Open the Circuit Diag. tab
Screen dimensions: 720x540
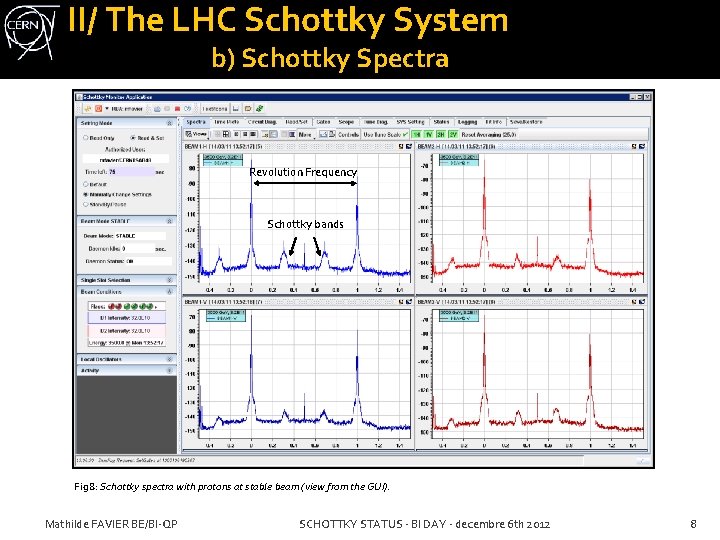(x=262, y=122)
